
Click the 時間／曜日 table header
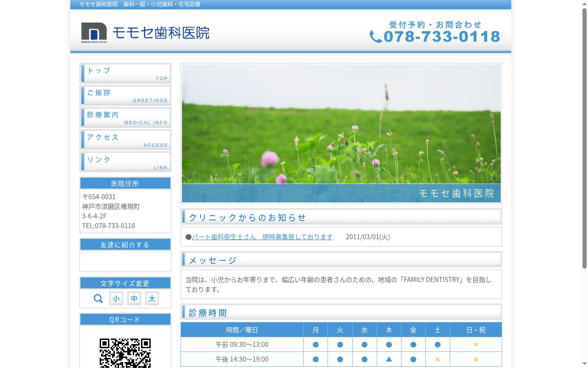242,330
